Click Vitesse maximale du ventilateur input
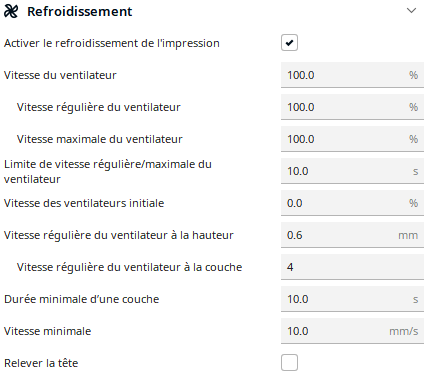Image resolution: width=432 pixels, height=377 pixels. 352,139
